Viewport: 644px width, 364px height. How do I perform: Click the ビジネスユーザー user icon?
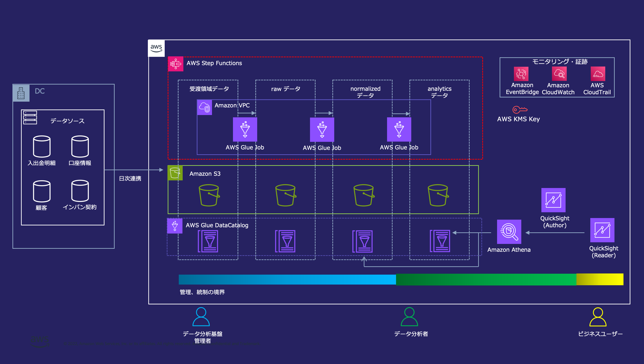coord(598,317)
